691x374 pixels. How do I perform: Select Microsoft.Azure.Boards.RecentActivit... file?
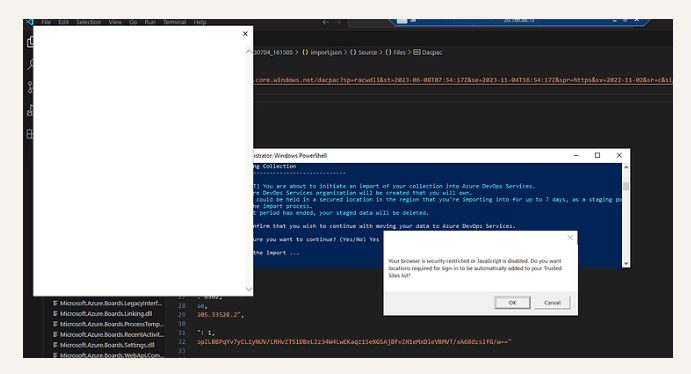click(108, 335)
